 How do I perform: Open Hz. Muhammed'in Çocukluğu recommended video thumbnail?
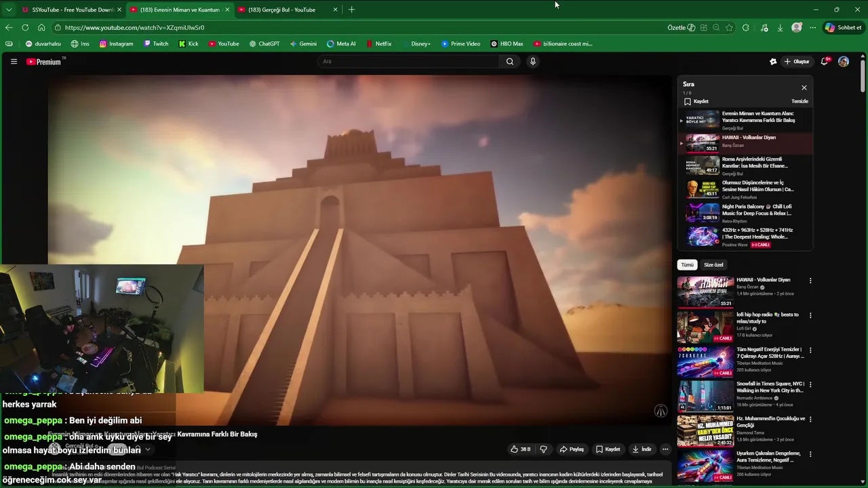705,431
